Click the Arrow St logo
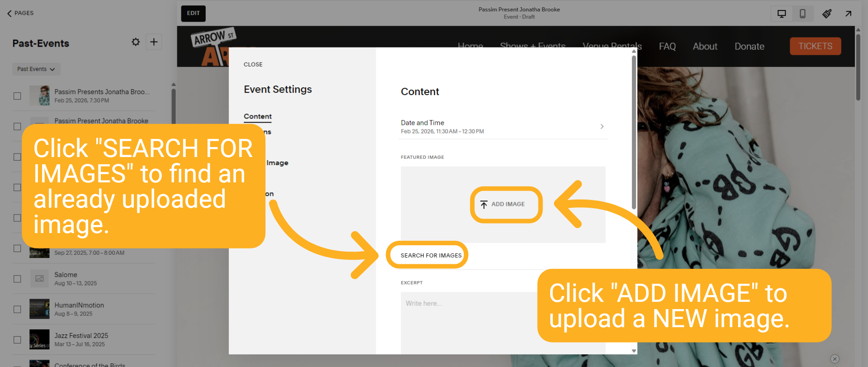The width and height of the screenshot is (868, 367). (213, 48)
